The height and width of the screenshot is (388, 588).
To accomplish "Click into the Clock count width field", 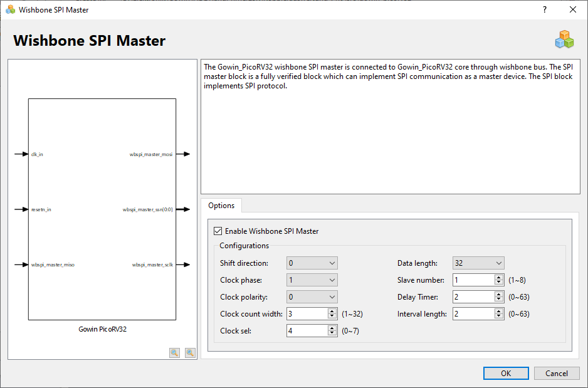I will click(307, 314).
